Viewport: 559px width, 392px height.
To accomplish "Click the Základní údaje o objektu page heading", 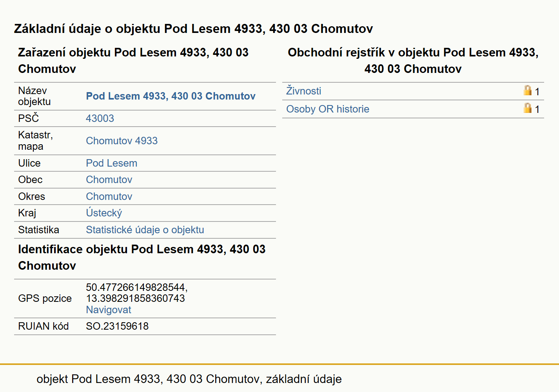I will click(193, 29).
